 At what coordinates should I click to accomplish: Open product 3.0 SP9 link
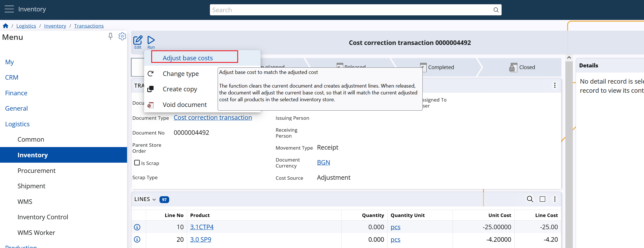tap(201, 239)
